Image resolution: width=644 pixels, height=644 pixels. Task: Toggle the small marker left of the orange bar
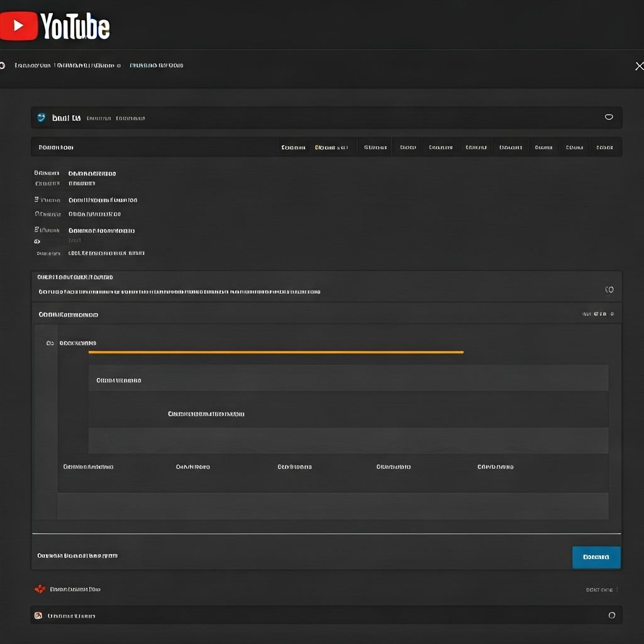[50, 343]
